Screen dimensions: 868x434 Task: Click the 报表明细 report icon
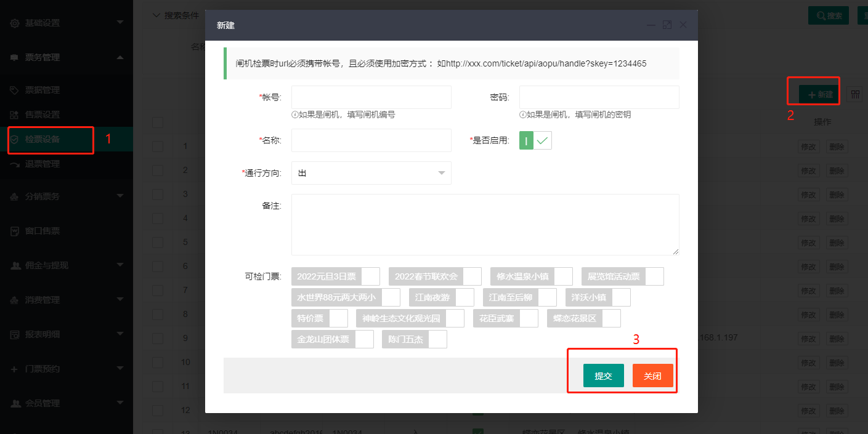[x=15, y=334]
